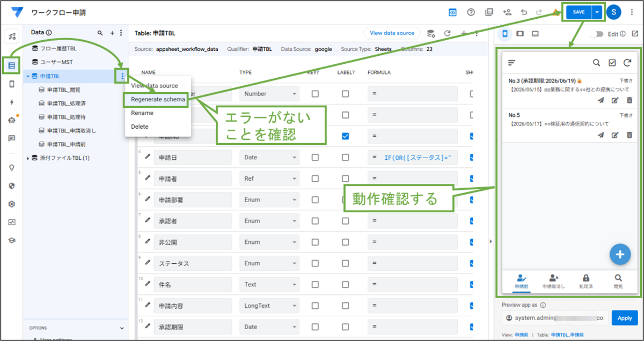Click the trash delete icon on No.5 record
This screenshot has height=341, width=644.
tap(630, 135)
